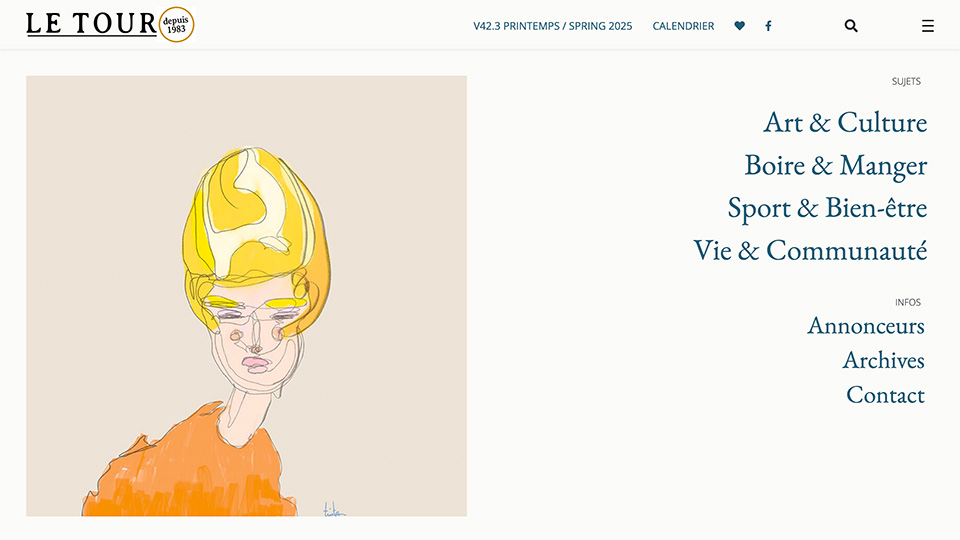This screenshot has height=540, width=960.
Task: Open V42.3 Printemps / Spring 2025 issue
Action: pos(552,26)
